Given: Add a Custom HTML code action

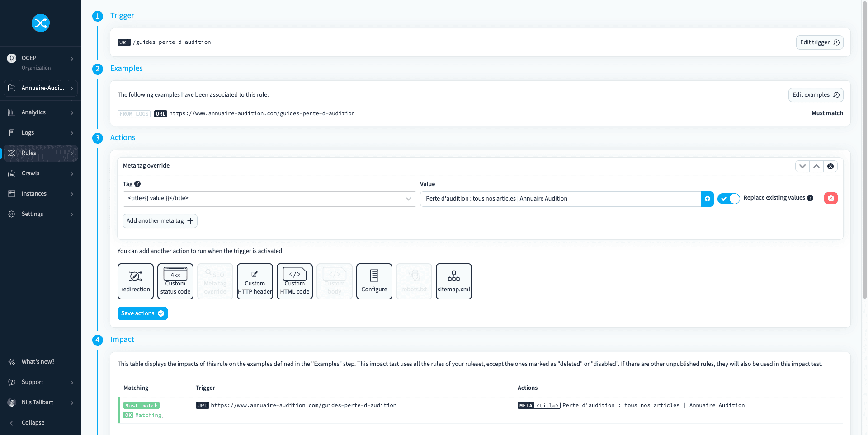Looking at the screenshot, I should coord(295,281).
